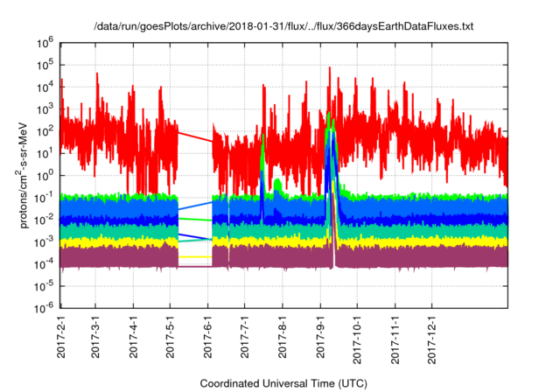Screen dimensions: 560x392
Task: Click the 10^-1 y-axis tick label
Action: tap(44, 198)
